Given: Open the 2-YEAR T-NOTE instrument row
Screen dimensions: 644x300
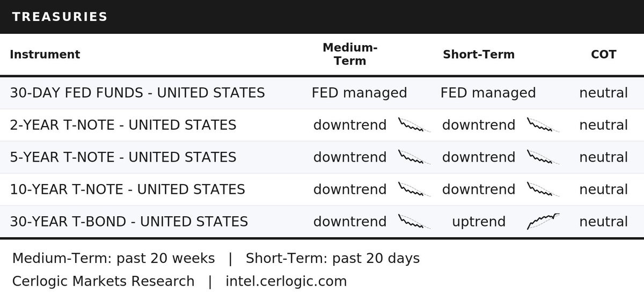Looking at the screenshot, I should 322,125.
